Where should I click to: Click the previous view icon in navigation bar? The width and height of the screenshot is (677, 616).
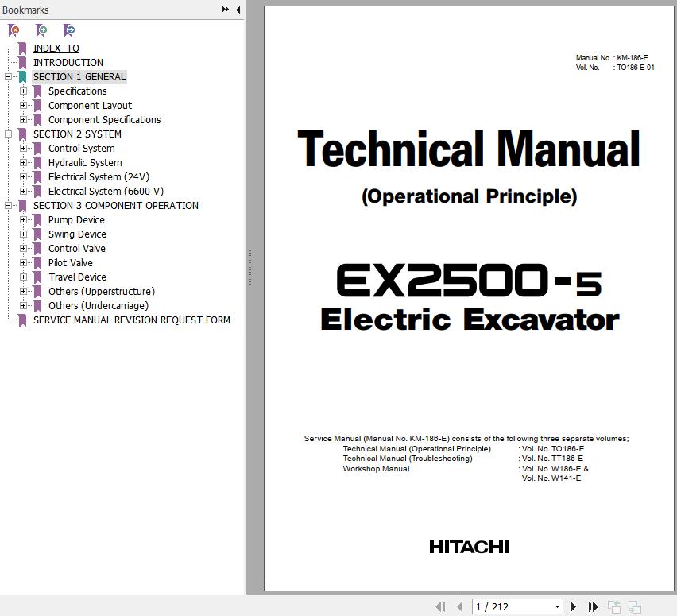[x=613, y=607]
